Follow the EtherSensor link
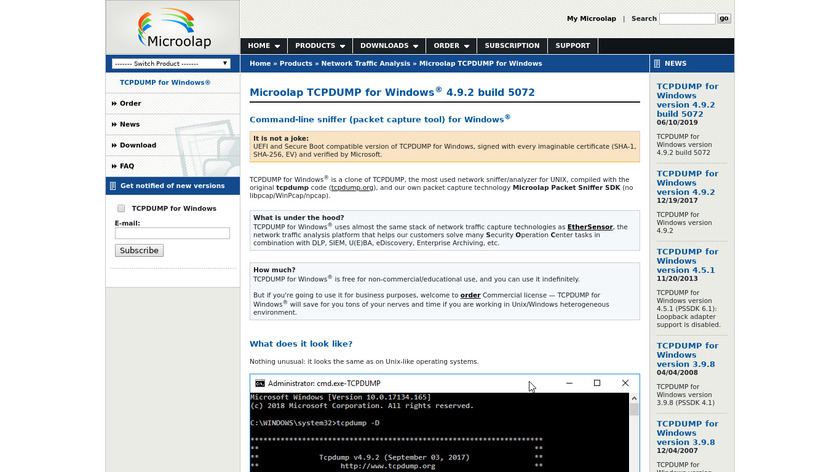The image size is (840, 472). click(x=590, y=227)
